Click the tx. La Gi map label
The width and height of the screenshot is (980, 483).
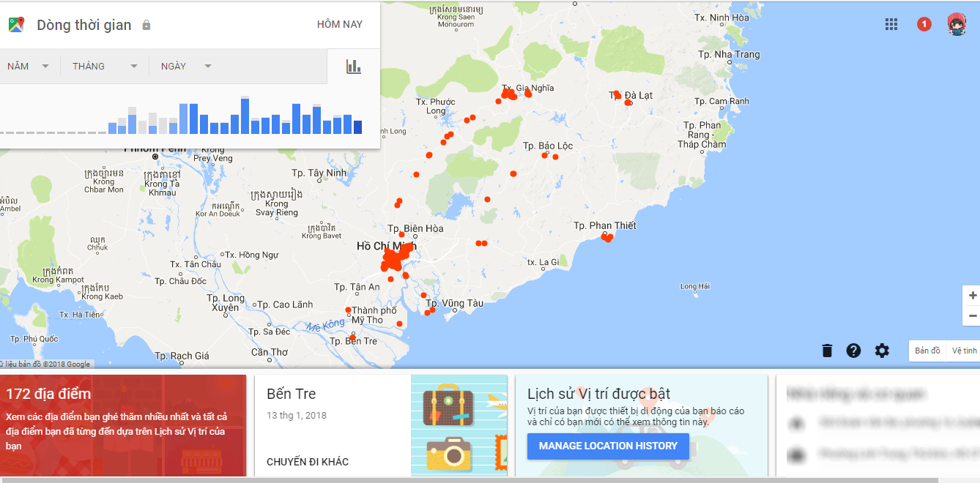543,261
